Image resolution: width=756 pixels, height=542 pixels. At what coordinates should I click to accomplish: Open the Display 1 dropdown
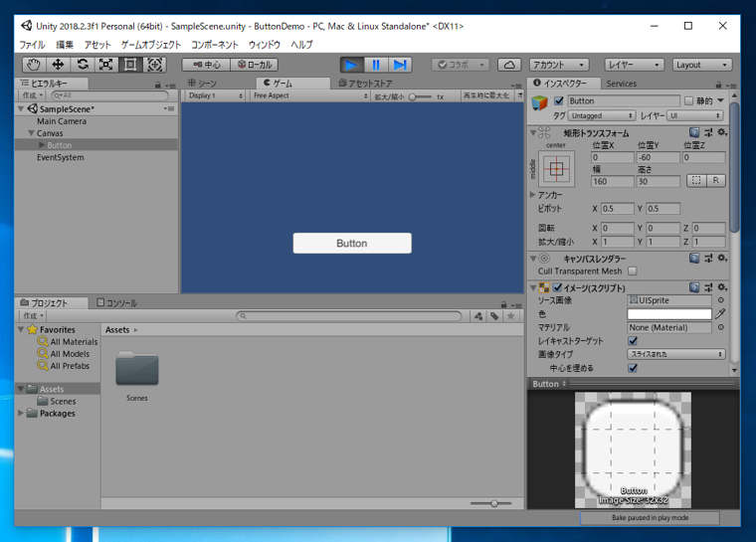[x=215, y=95]
